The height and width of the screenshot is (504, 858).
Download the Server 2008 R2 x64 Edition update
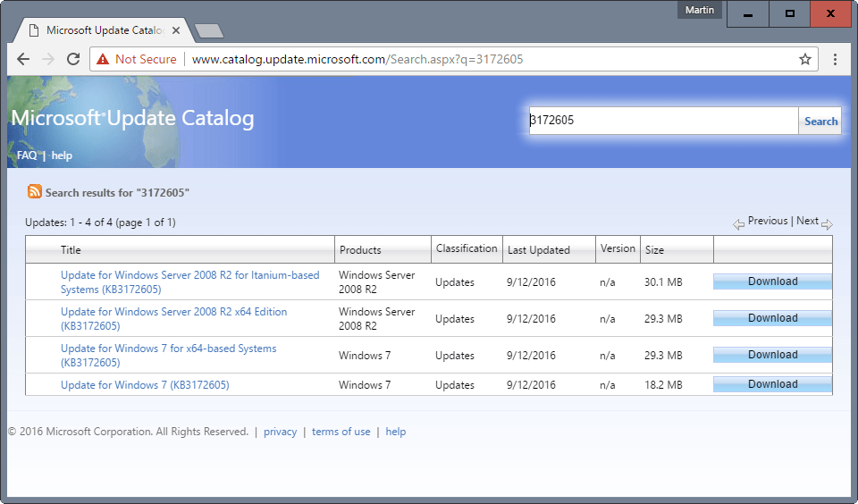[x=772, y=318]
